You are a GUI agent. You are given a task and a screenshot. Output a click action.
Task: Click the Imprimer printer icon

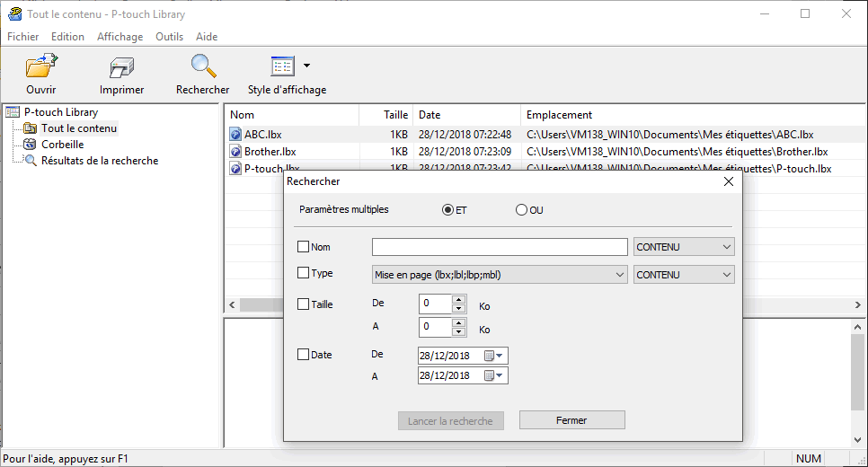pos(122,67)
